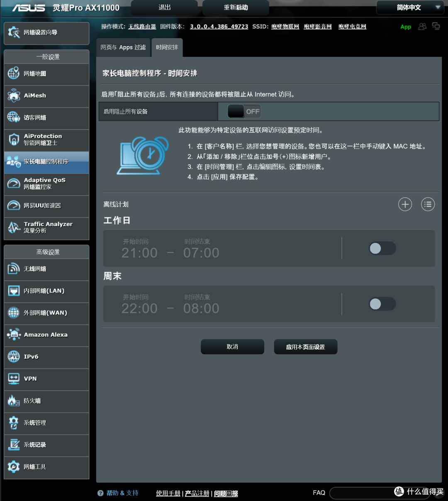Open Adaptive QoS gauge icon
Screen dimensions: 448x501
pyautogui.click(x=14, y=183)
